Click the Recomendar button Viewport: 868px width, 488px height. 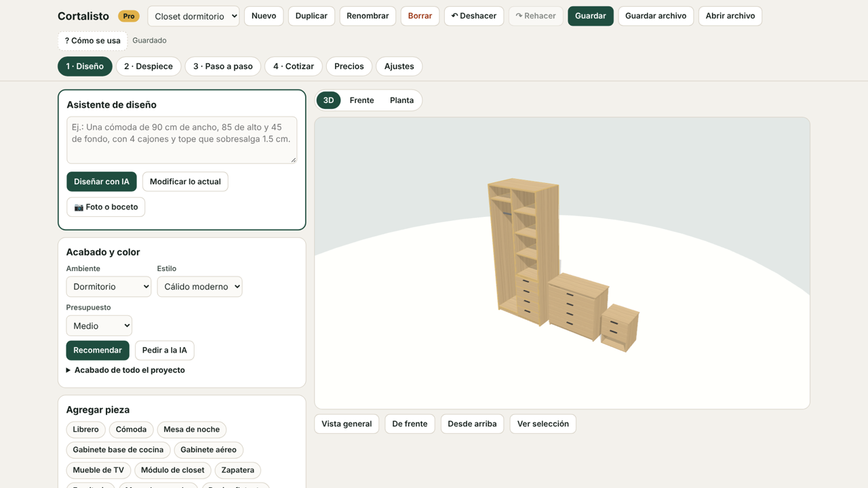[x=98, y=350]
